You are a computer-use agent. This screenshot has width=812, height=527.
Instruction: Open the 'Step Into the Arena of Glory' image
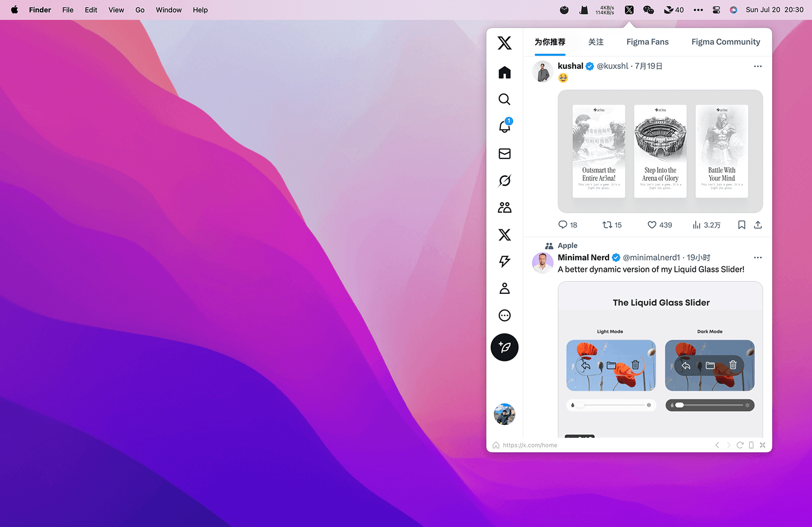(x=660, y=151)
